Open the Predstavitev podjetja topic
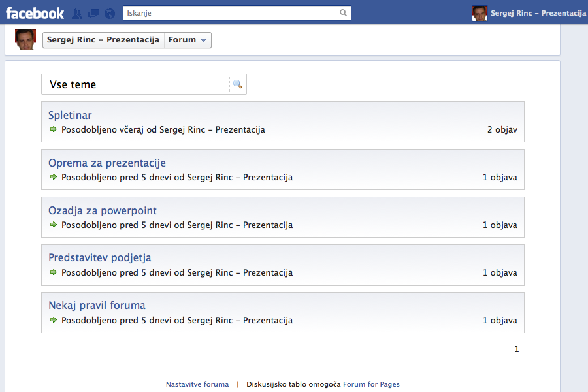The height and width of the screenshot is (392, 588). click(x=100, y=258)
